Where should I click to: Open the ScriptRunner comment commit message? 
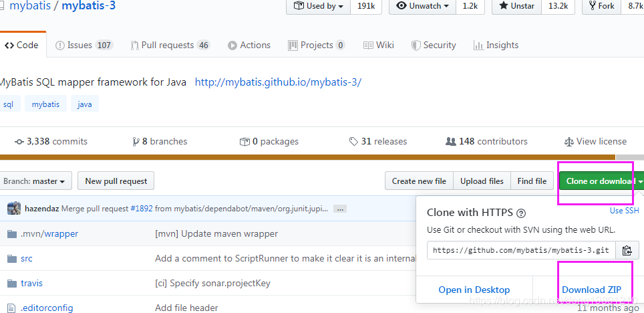pos(285,259)
